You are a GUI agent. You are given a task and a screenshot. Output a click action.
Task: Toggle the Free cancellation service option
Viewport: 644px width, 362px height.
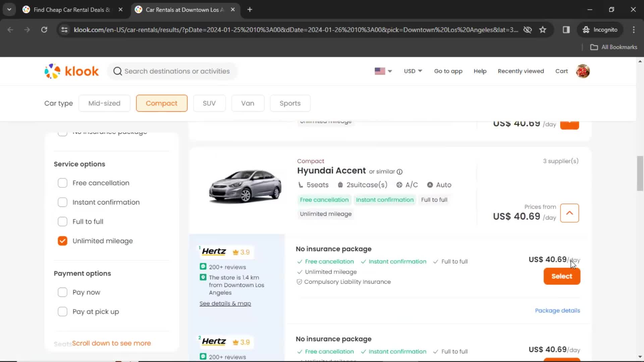click(x=62, y=183)
